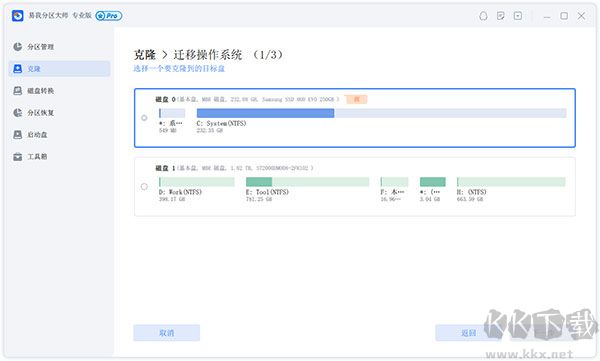This screenshot has height=361, width=600.
Task: Click the 3.04 GB unlettered partition bar
Action: click(433, 182)
